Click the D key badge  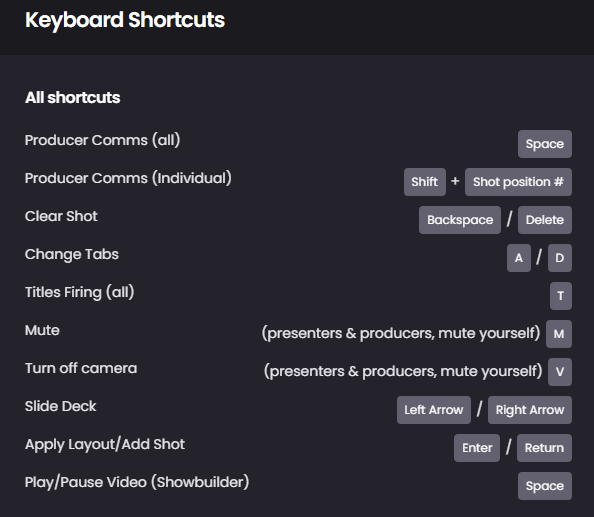(560, 258)
